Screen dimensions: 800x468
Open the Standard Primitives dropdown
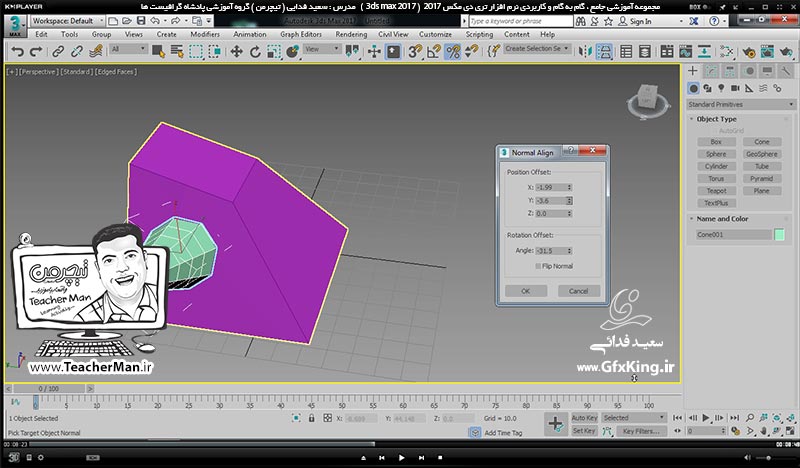[741, 104]
